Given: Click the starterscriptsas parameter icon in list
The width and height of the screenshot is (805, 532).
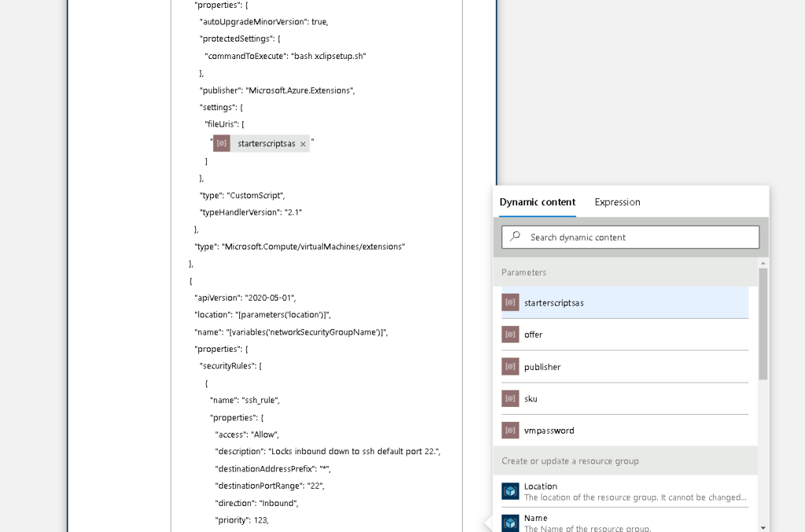Looking at the screenshot, I should coord(511,302).
